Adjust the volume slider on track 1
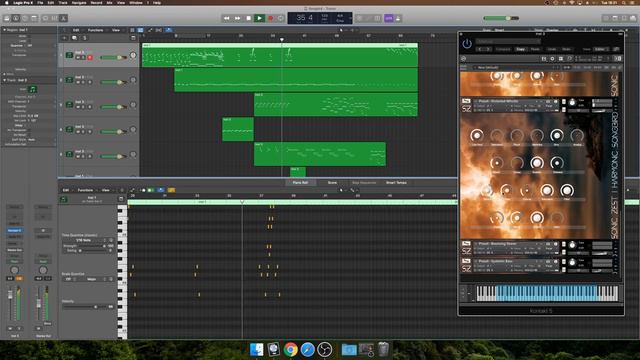Image resolution: width=640 pixels, height=360 pixels. coord(113,58)
